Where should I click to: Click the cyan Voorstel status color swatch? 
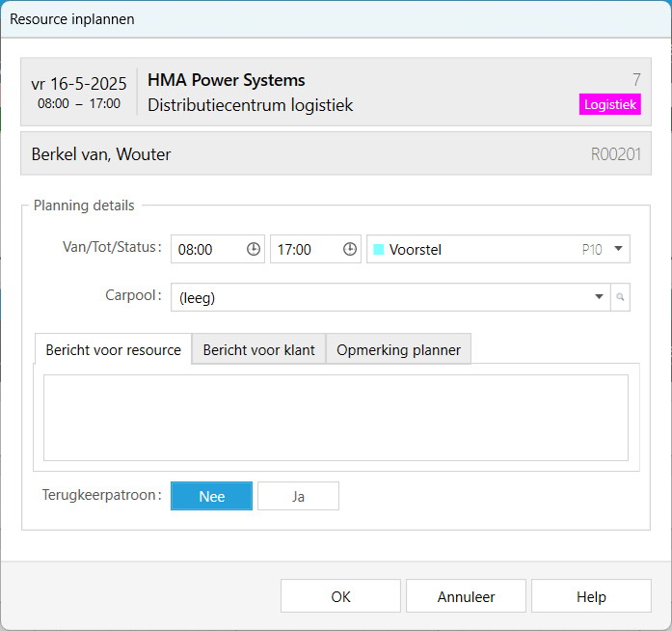(x=379, y=249)
